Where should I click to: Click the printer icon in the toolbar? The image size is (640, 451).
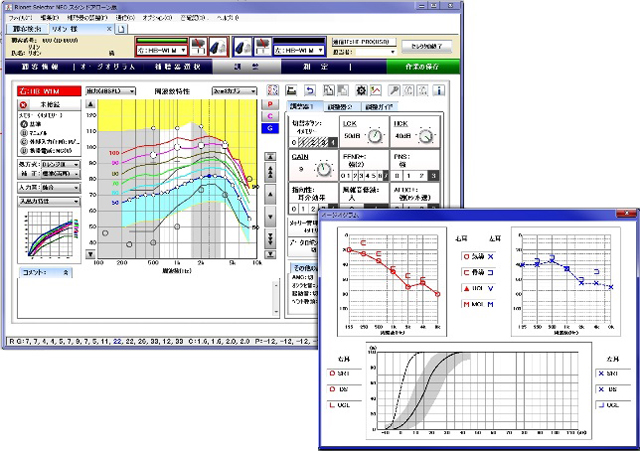[x=290, y=90]
